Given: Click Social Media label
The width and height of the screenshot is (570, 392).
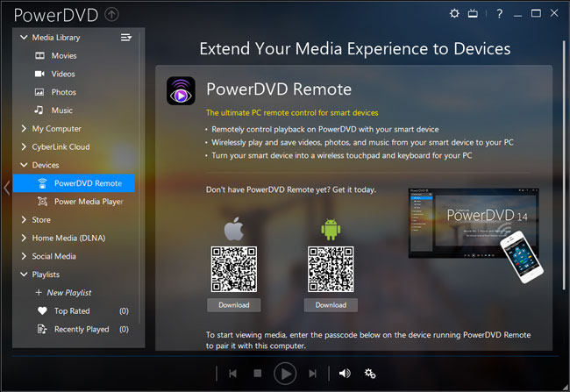Looking at the screenshot, I should [x=53, y=256].
